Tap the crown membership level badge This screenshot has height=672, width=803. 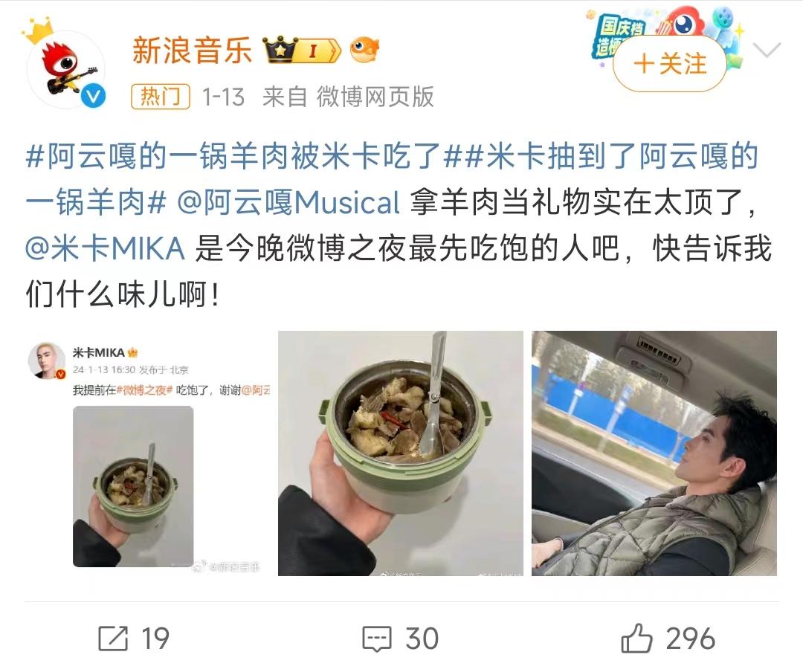302,51
